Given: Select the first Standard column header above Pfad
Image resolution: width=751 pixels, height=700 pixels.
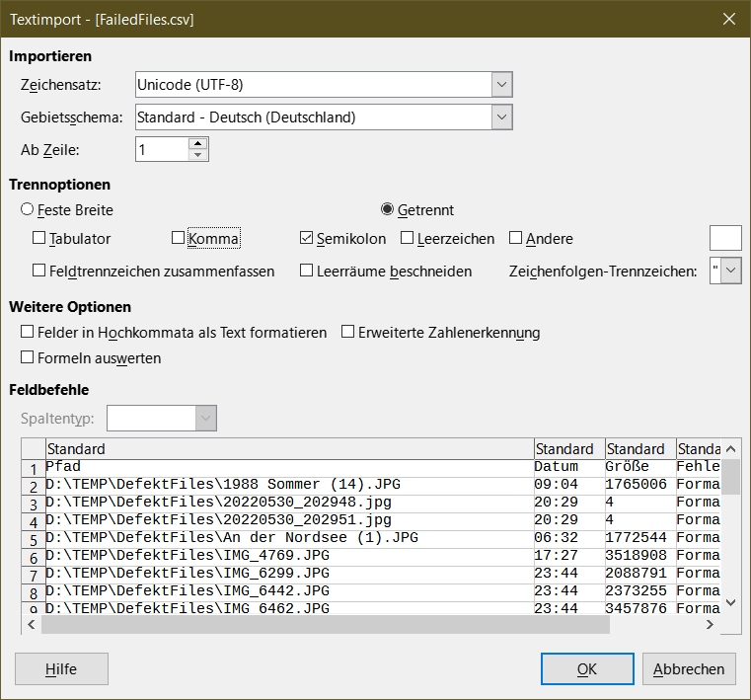Looking at the screenshot, I should (x=290, y=449).
